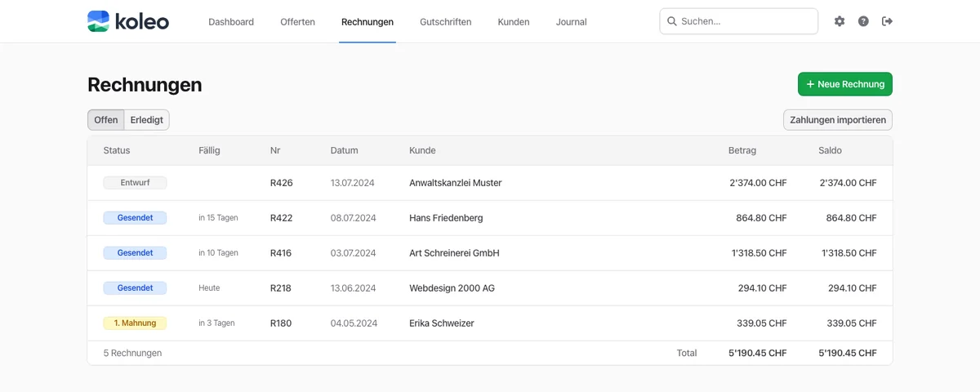The width and height of the screenshot is (980, 392).
Task: Click the Gesendet badge of invoice R416
Action: pos(135,253)
